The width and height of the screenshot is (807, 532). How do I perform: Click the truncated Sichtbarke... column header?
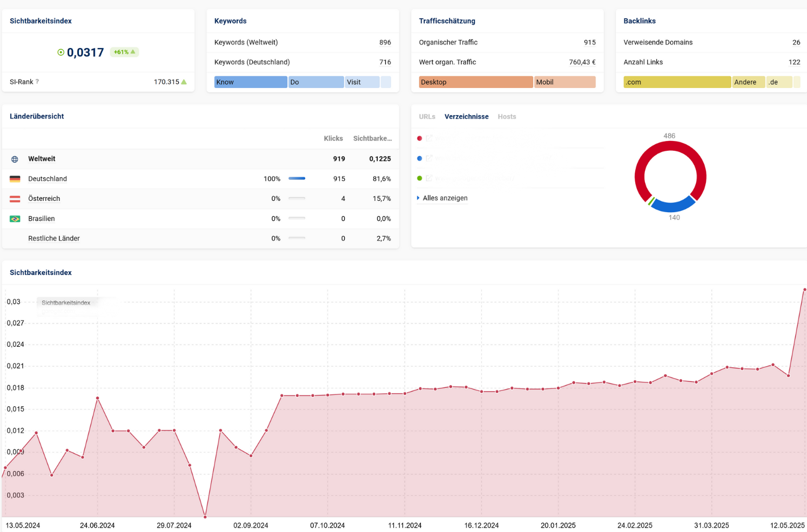372,139
